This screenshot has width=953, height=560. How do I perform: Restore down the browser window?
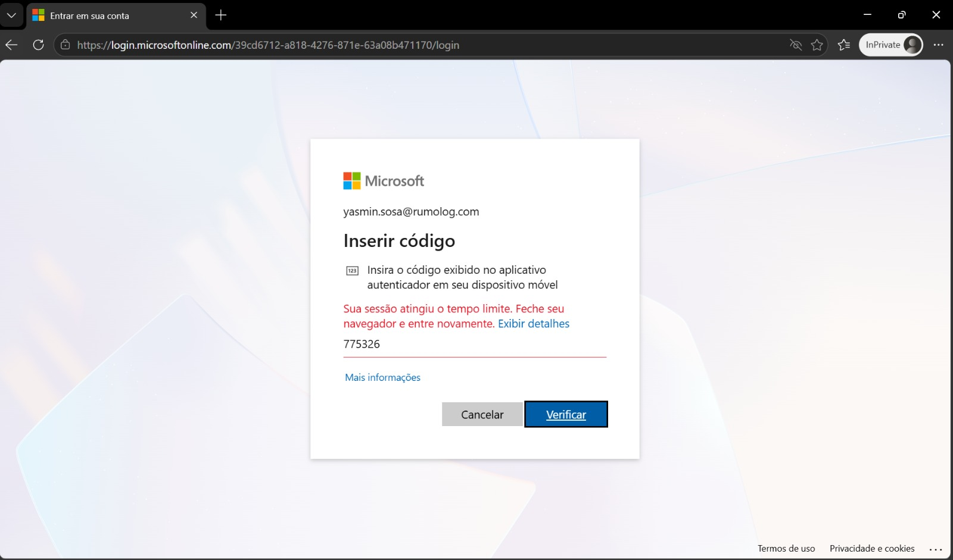tap(902, 15)
